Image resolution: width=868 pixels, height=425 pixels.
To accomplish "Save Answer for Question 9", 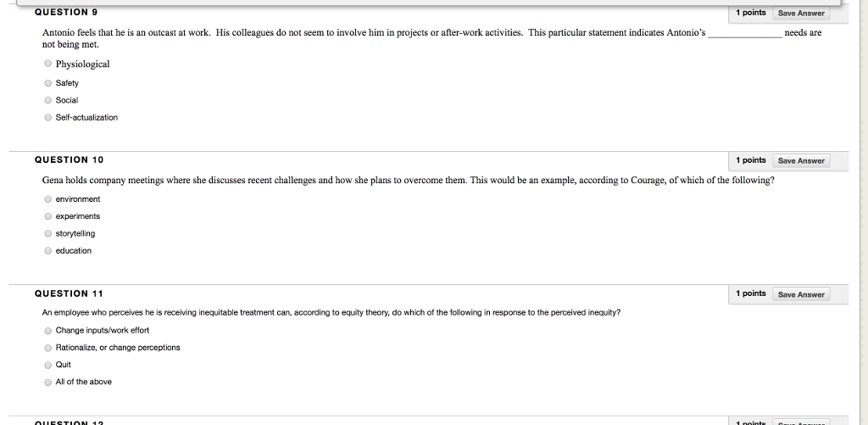I will point(800,13).
